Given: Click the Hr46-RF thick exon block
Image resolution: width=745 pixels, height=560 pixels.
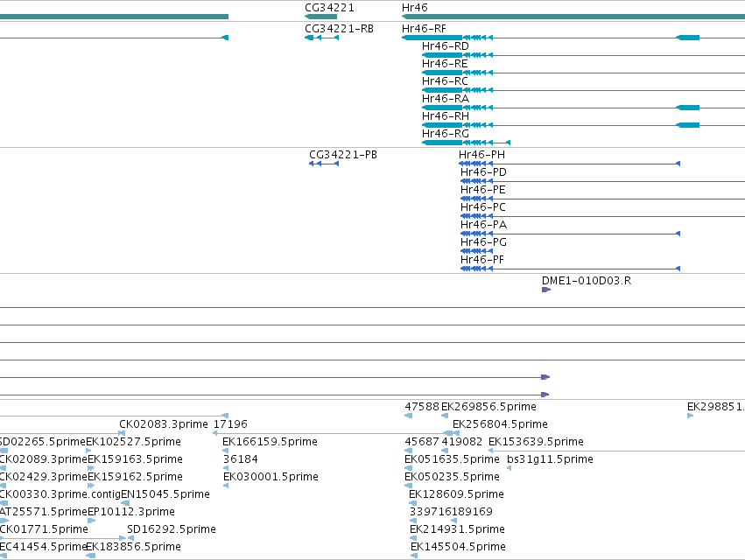Looking at the screenshot, I should (432, 38).
